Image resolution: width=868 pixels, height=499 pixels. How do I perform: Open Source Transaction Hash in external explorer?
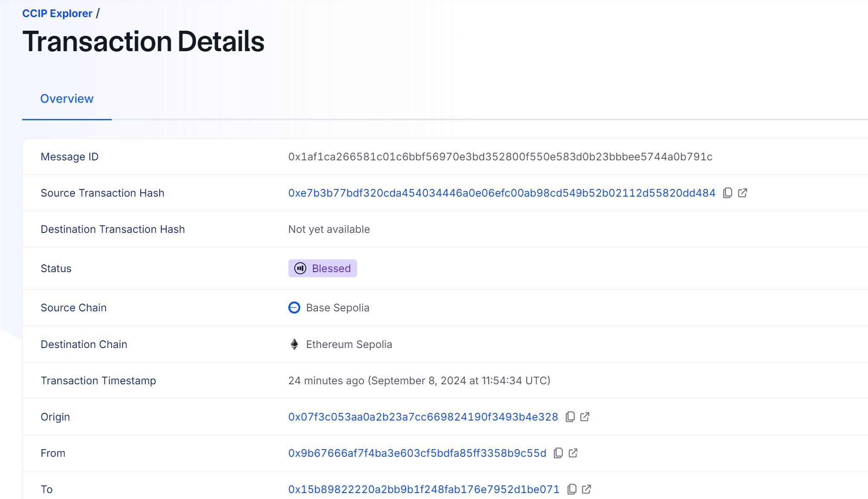[x=743, y=193]
